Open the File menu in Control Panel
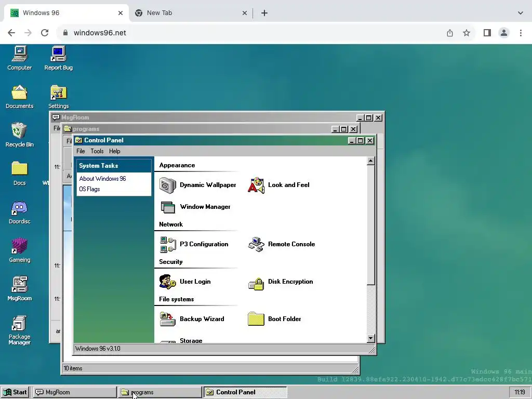 [x=81, y=151]
